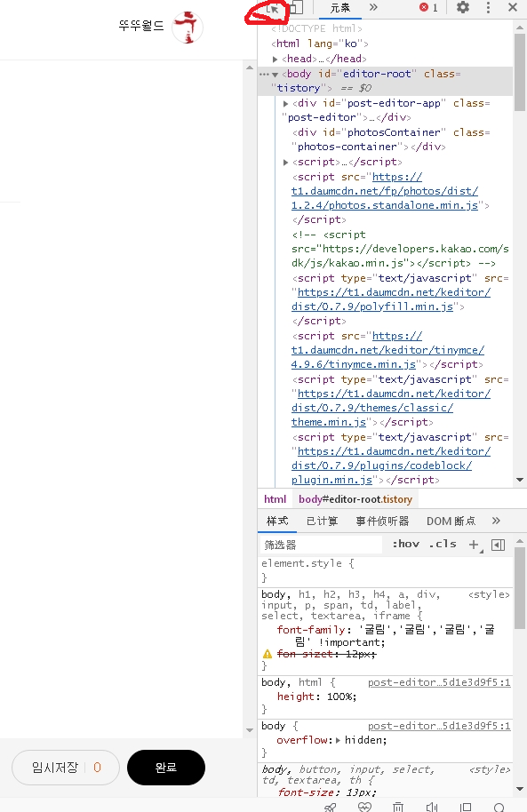The image size is (527, 812).
Task: Click the editor page scroll-down arrow
Action: 250,730
